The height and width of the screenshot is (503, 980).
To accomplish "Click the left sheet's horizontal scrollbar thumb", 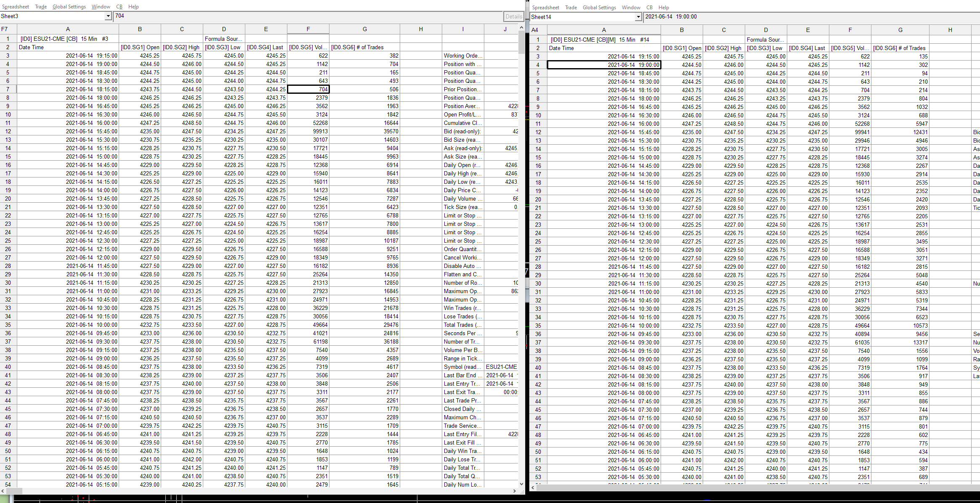I will click(14, 491).
